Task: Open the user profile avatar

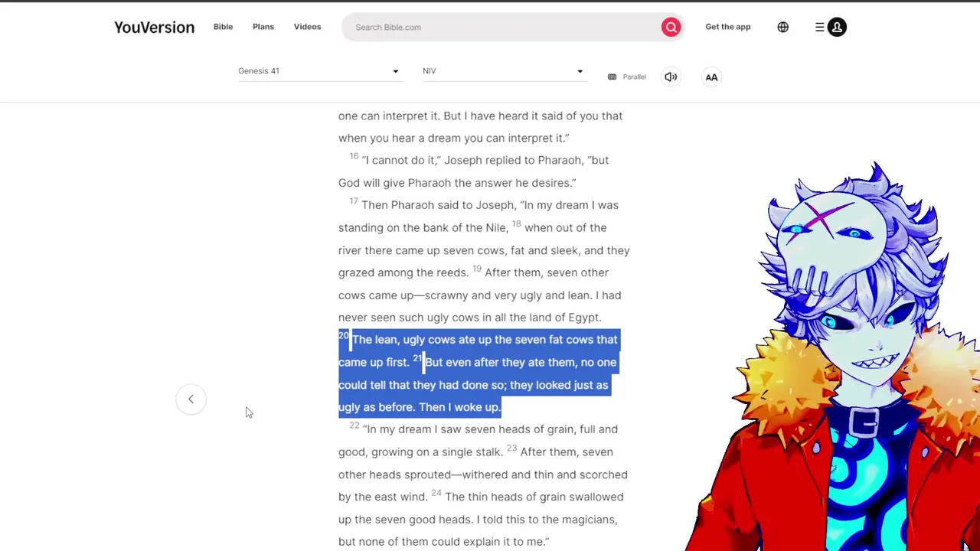Action: click(x=837, y=28)
